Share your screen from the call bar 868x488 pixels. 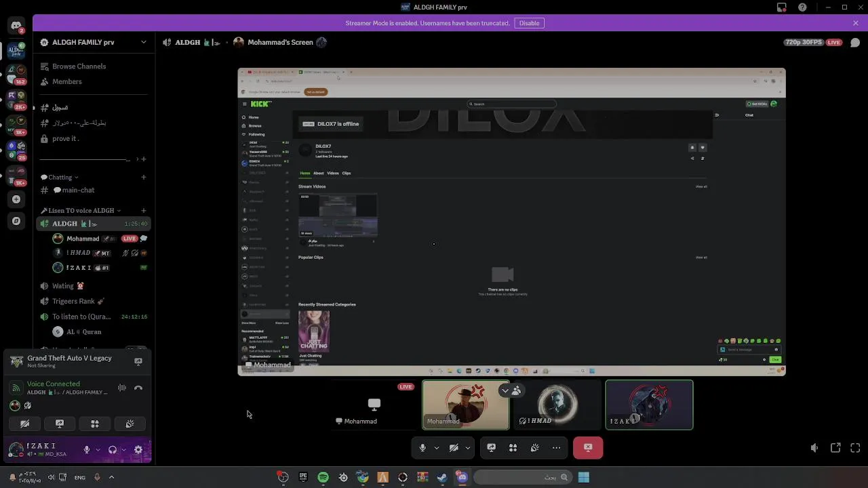[491, 447]
